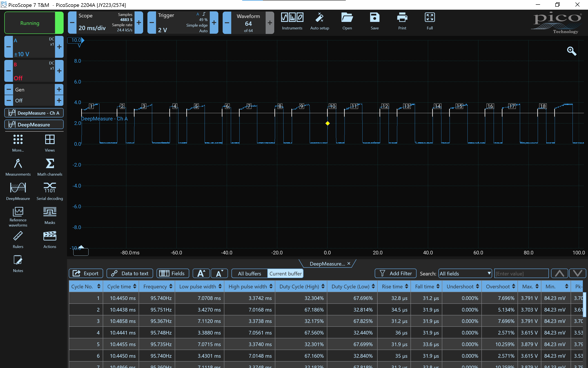Open the Trigger settings panel

pos(183,23)
